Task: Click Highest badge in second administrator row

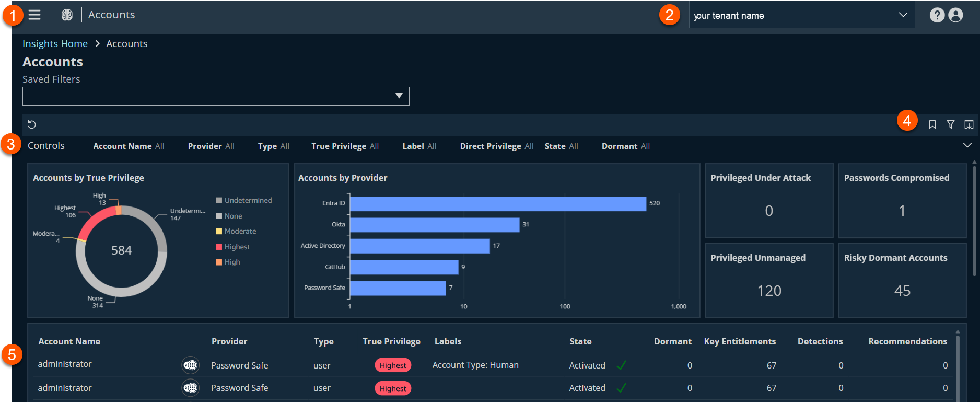Action: click(393, 388)
